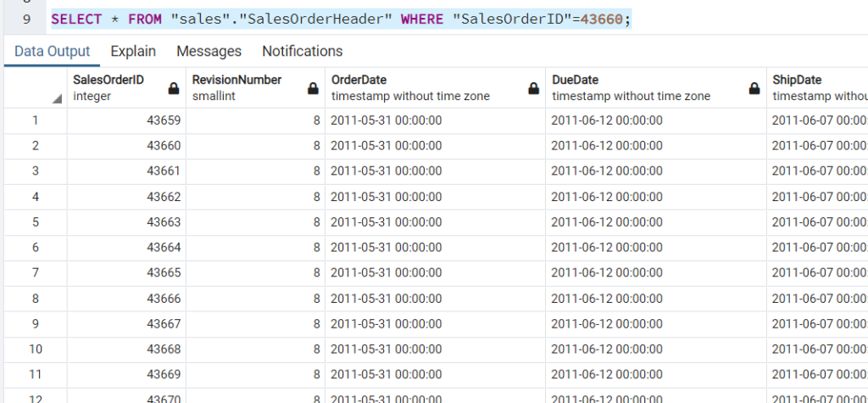Click the line number 9 in editor gutter
The image size is (868, 403).
point(26,20)
